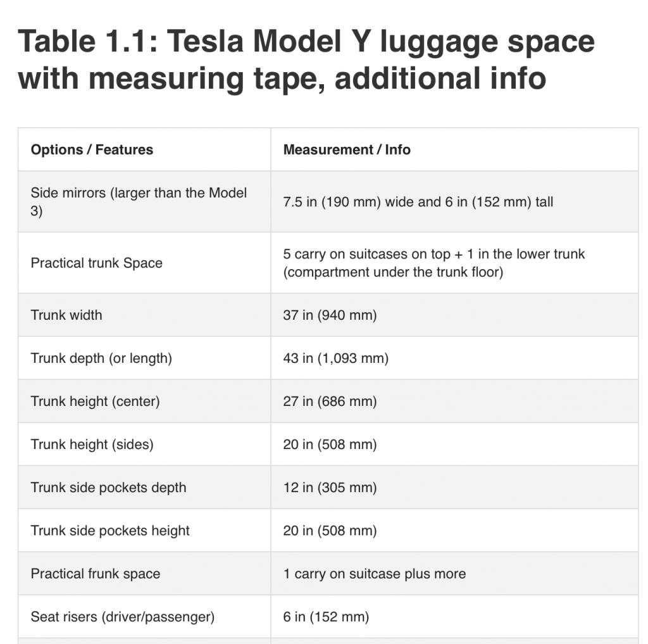Image resolution: width=648 pixels, height=644 pixels.
Task: Select the Trunk side pockets height label
Action: (x=110, y=531)
